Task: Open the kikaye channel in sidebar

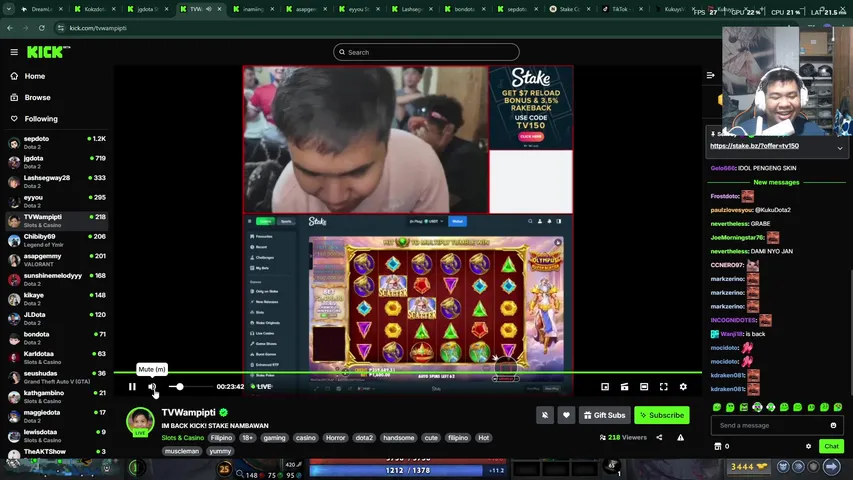Action: [56, 299]
